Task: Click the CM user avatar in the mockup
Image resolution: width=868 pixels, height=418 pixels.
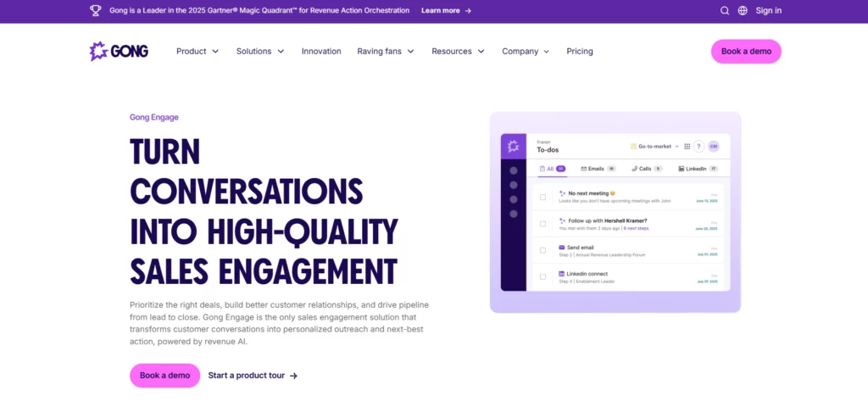Action: pyautogui.click(x=714, y=147)
